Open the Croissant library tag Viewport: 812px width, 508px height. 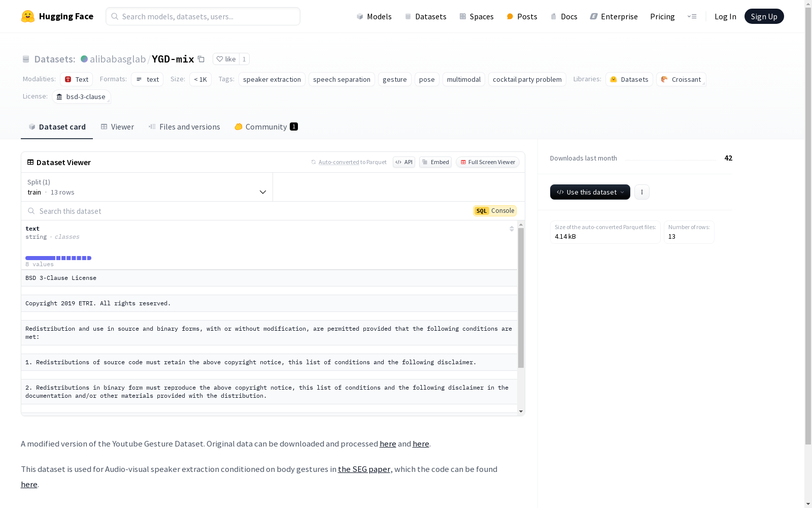pyautogui.click(x=681, y=79)
